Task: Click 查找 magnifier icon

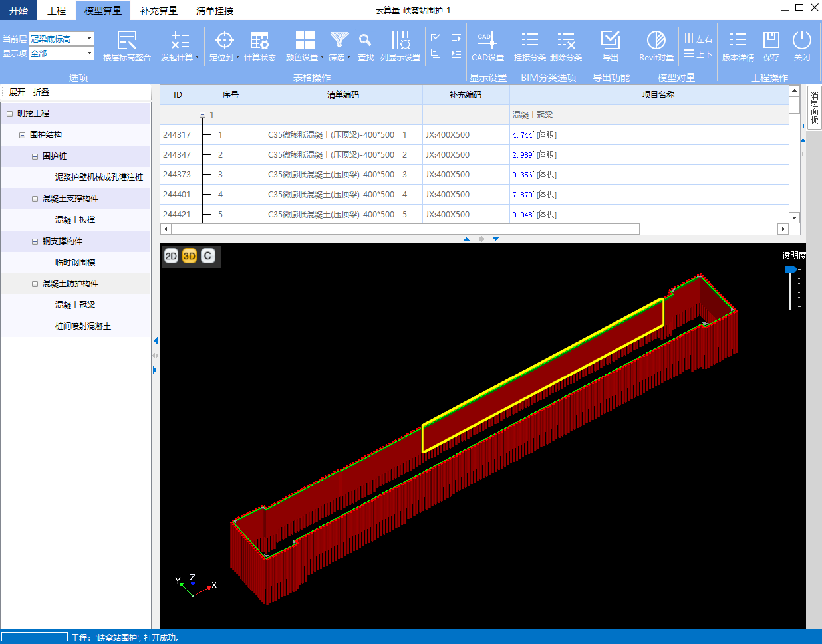Action: 365,41
